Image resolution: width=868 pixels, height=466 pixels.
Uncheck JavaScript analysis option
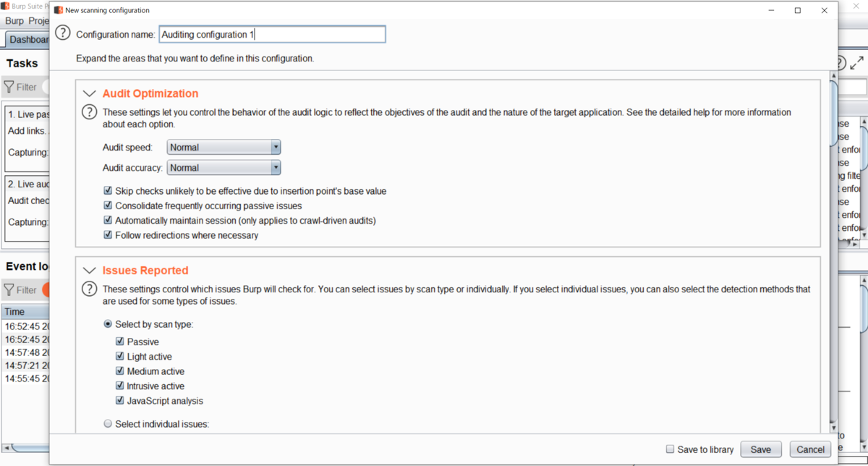(120, 401)
